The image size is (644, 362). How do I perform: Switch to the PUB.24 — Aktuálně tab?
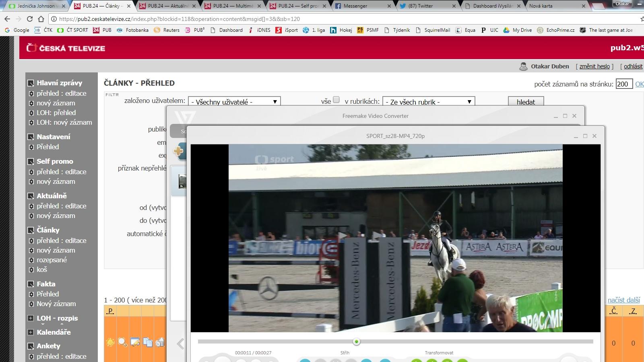tap(168, 6)
